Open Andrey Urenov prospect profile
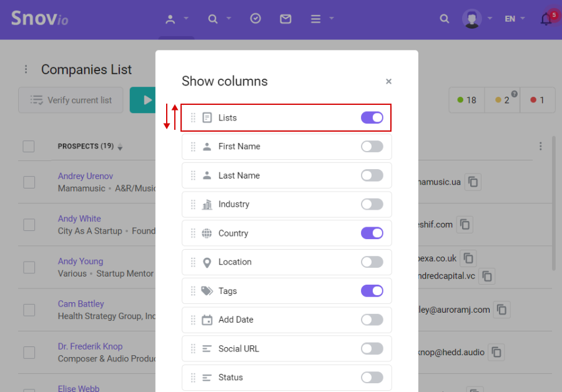The image size is (562, 392). pos(86,176)
